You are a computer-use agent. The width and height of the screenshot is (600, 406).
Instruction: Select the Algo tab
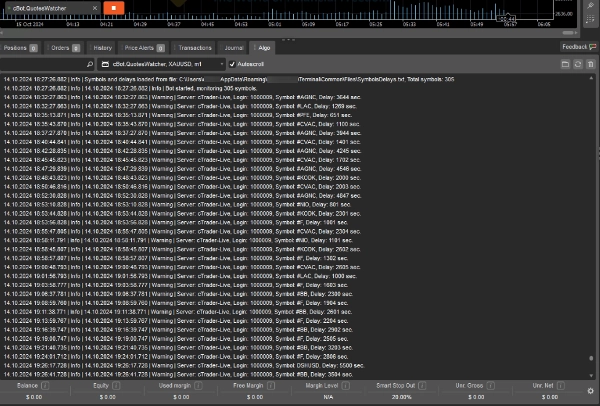pyautogui.click(x=264, y=47)
